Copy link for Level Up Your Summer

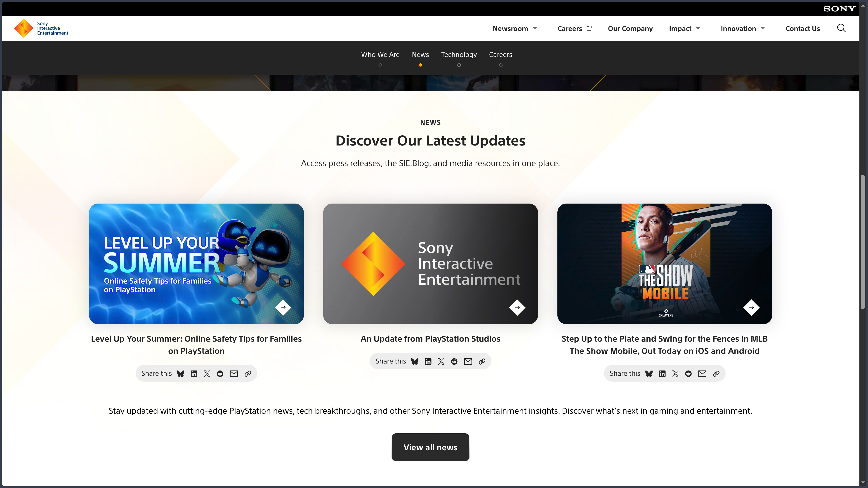pos(248,373)
